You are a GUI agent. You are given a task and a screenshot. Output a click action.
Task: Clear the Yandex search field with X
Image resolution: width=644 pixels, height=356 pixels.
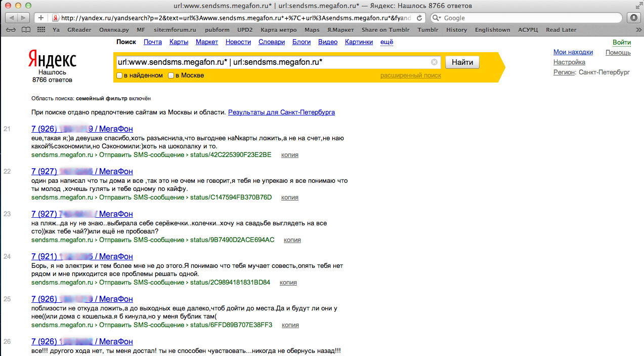pyautogui.click(x=434, y=62)
